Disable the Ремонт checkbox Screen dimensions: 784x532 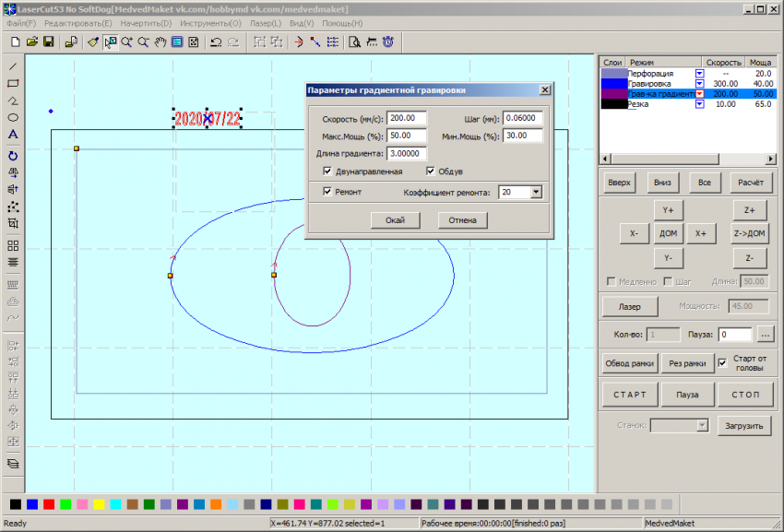click(328, 192)
